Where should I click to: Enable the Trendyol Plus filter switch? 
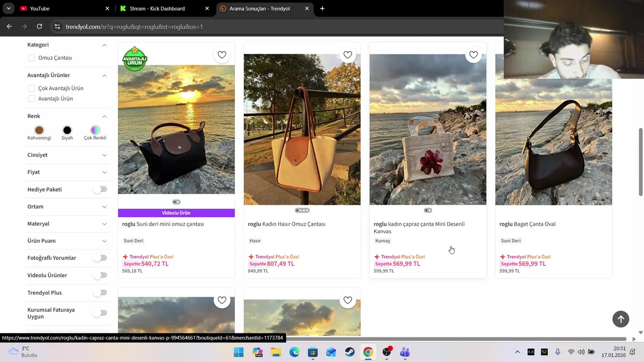101,292
